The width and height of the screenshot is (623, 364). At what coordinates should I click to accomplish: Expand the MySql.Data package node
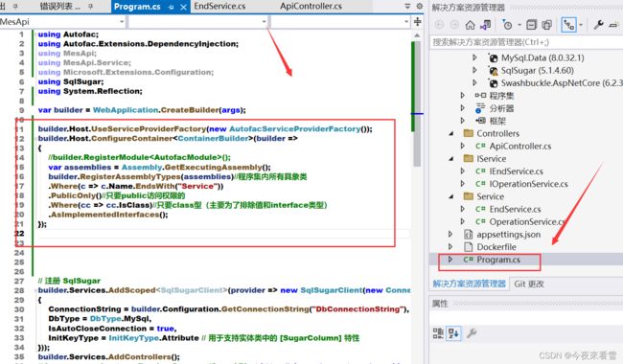pos(474,57)
